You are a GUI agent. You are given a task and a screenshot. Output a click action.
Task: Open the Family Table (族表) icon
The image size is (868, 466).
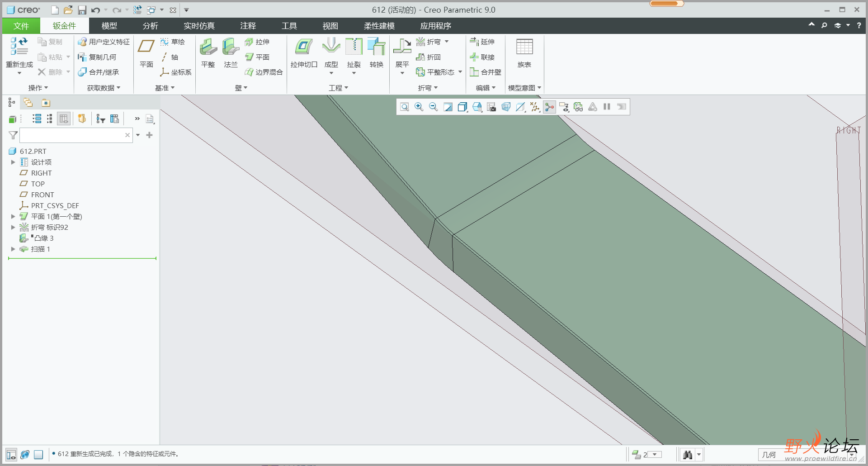(524, 47)
